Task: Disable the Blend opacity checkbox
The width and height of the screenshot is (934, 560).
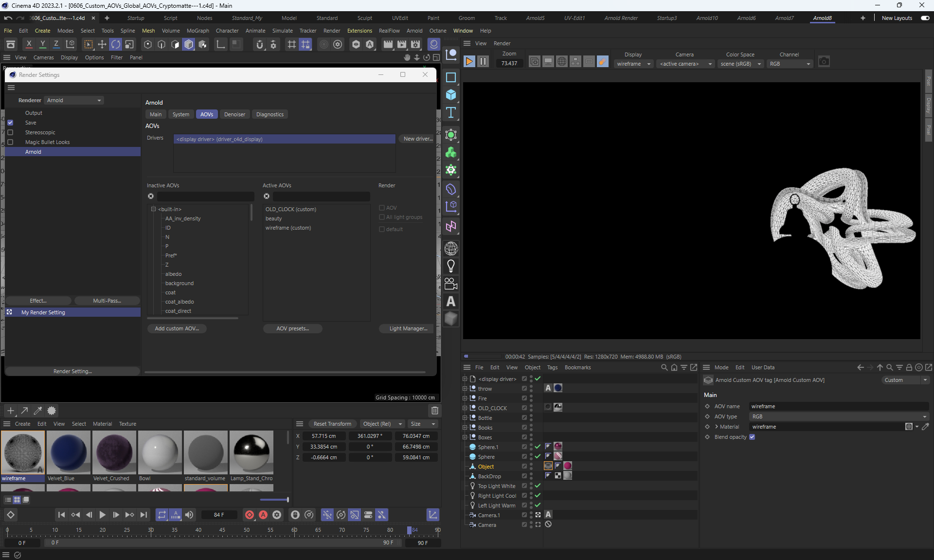Action: [x=752, y=437]
